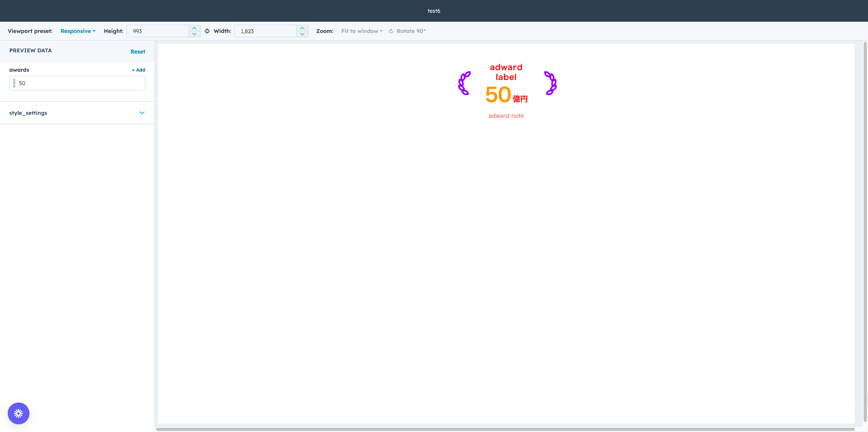Decrease Width with the down arrow

302,34
